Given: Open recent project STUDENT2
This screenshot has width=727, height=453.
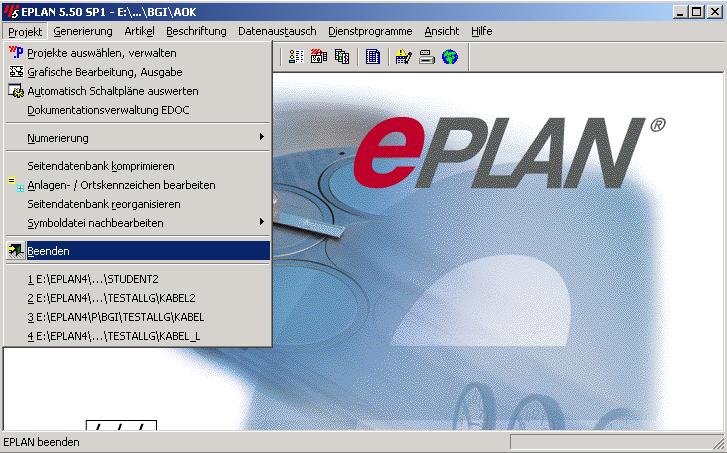Looking at the screenshot, I should [95, 279].
